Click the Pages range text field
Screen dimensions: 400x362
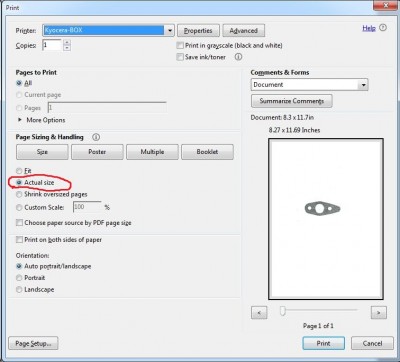pos(107,107)
